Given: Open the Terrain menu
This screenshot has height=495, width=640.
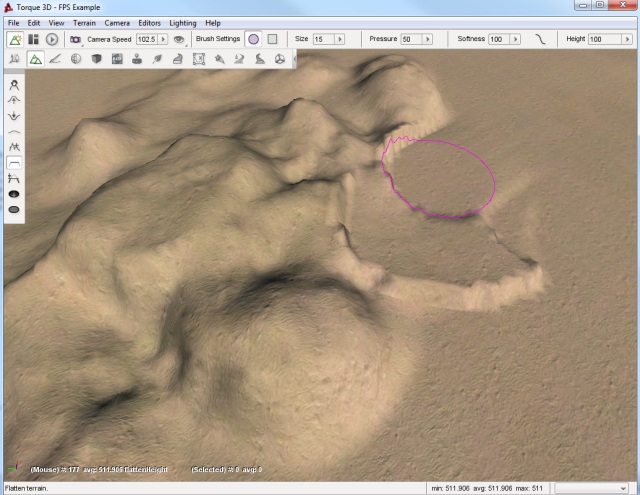Looking at the screenshot, I should (84, 22).
